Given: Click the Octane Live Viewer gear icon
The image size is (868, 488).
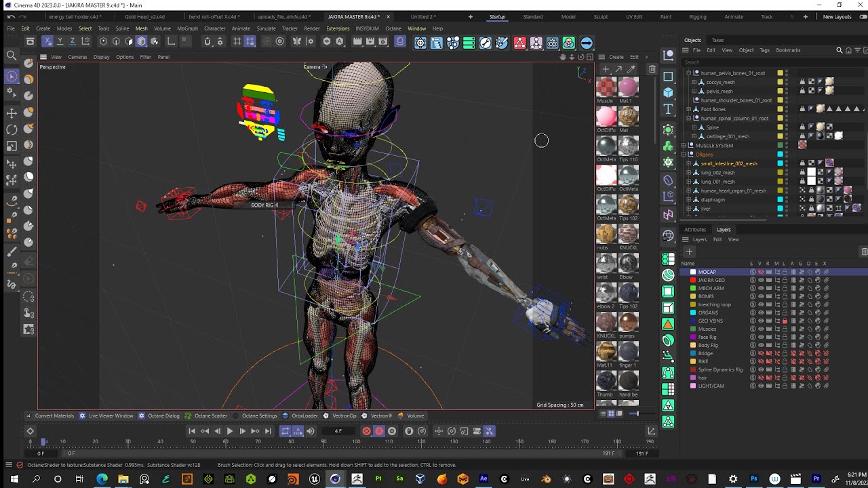Looking at the screenshot, I should click(x=420, y=43).
